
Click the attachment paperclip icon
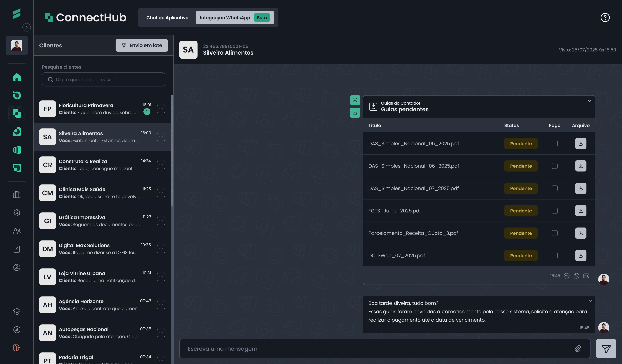[x=578, y=348]
